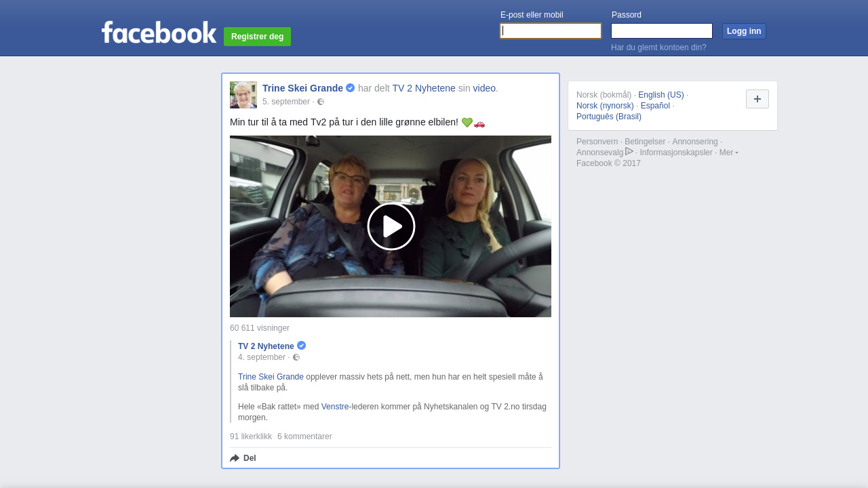Image resolution: width=868 pixels, height=488 pixels.
Task: Click the 5. september timestamp
Action: (x=286, y=102)
